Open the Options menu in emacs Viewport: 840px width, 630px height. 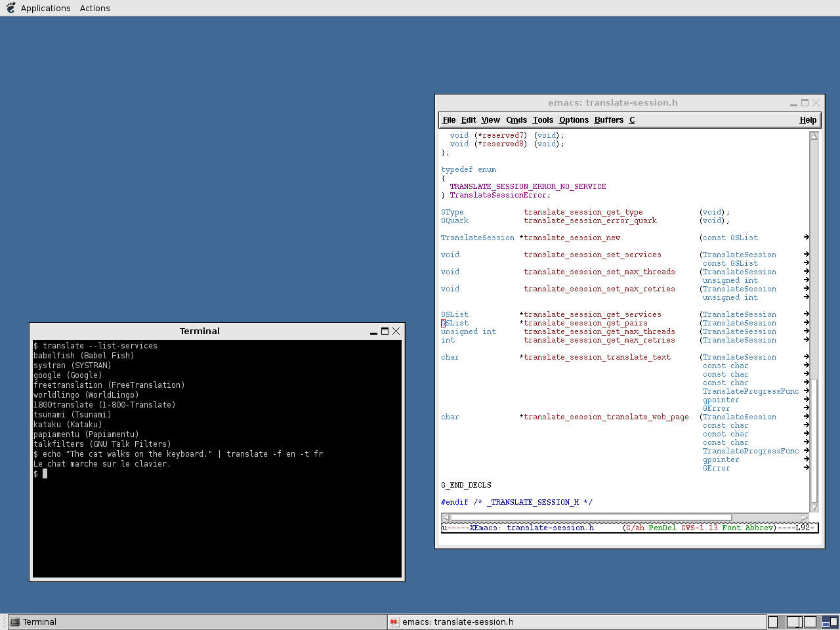[574, 120]
